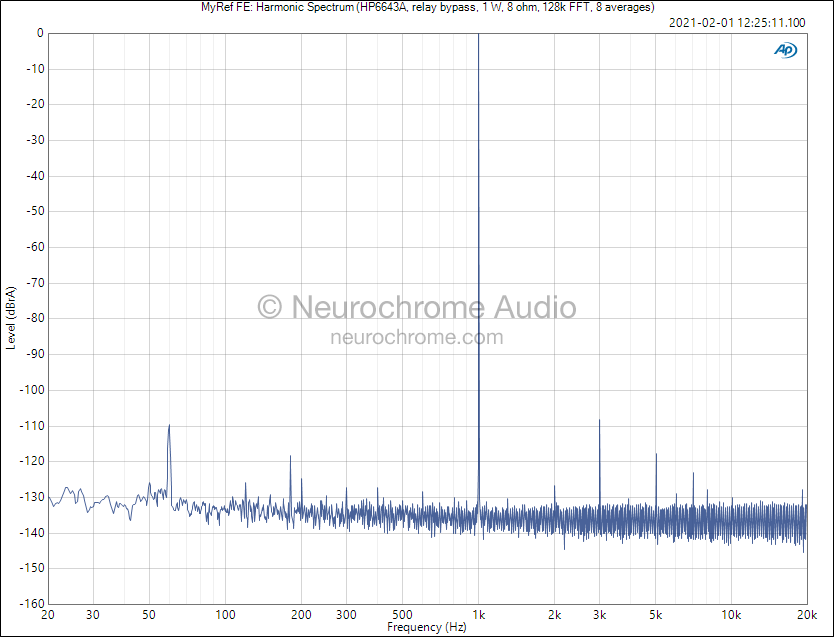Click the '3k' frequency tick label
This screenshot has height=637, width=834.
(599, 615)
